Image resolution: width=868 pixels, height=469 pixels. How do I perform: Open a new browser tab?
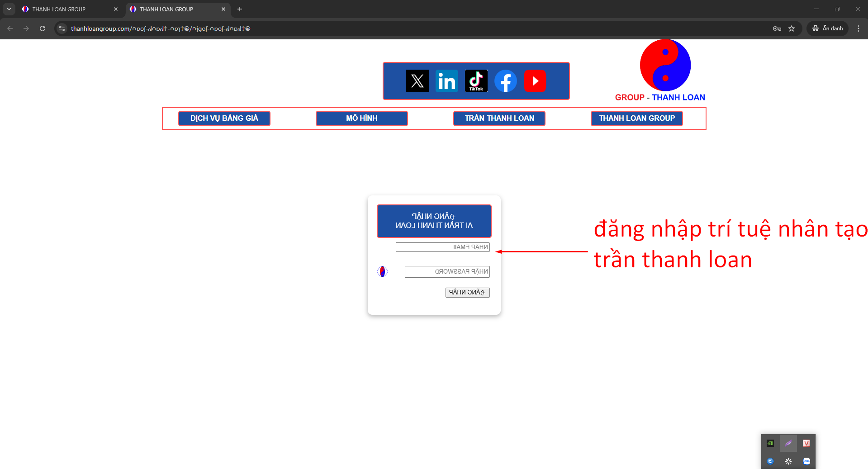click(240, 9)
